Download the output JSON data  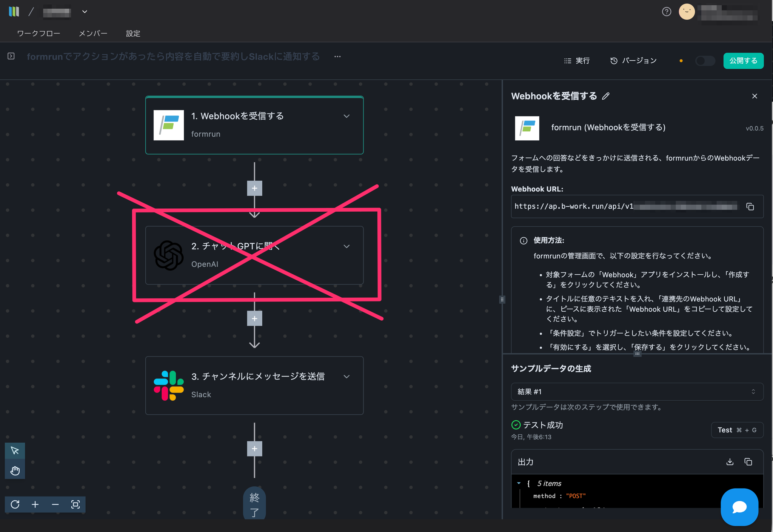click(730, 462)
